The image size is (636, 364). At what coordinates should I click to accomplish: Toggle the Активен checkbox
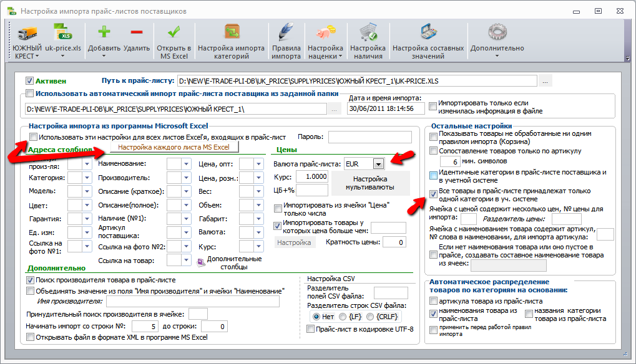click(x=29, y=81)
